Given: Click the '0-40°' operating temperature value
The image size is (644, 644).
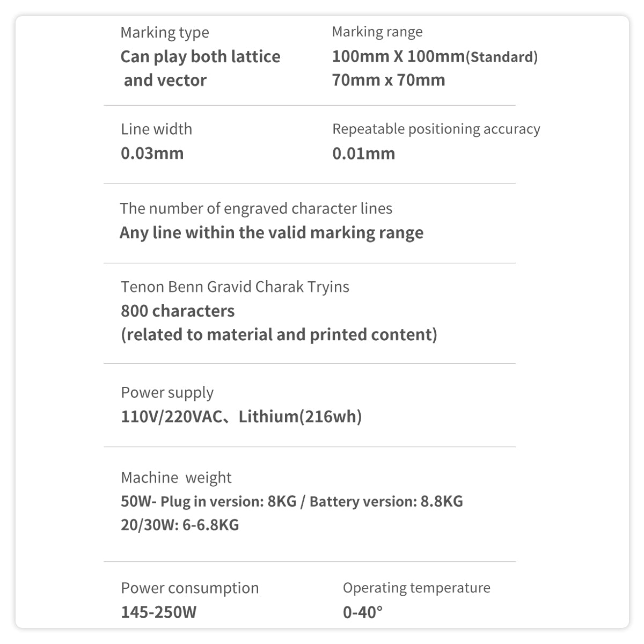Looking at the screenshot, I should (x=363, y=612).
